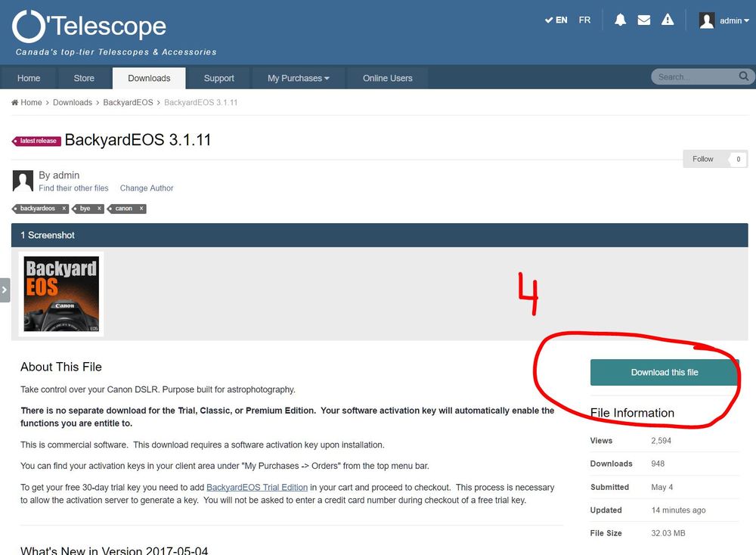The height and width of the screenshot is (555, 756).
Task: Click Find their other files link
Action: (74, 188)
